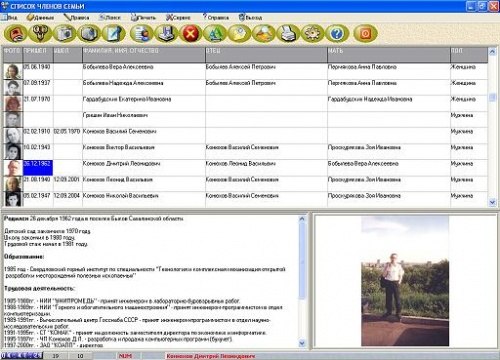Click the NUM indicator in status bar
This screenshot has height=360, width=500.
(x=125, y=356)
